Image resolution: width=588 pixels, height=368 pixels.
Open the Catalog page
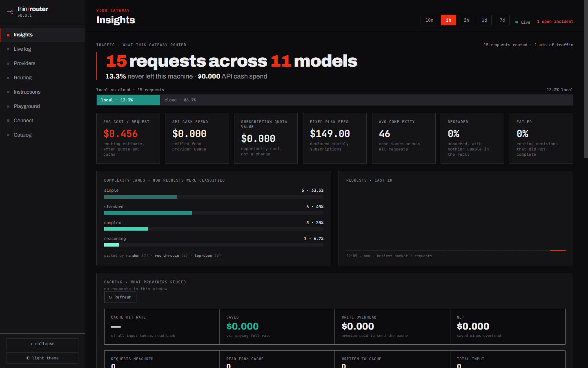[42, 135]
